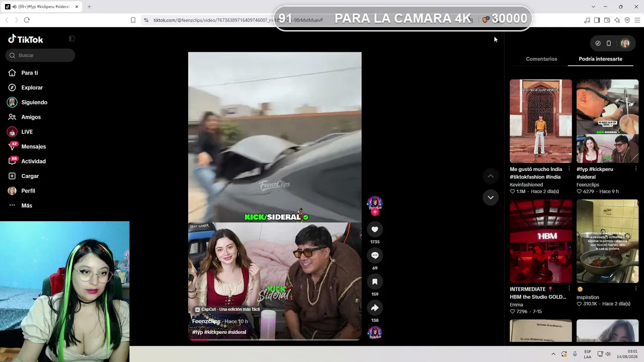The height and width of the screenshot is (362, 644).
Task: Go forward with the browser forward arrow
Action: (16, 20)
